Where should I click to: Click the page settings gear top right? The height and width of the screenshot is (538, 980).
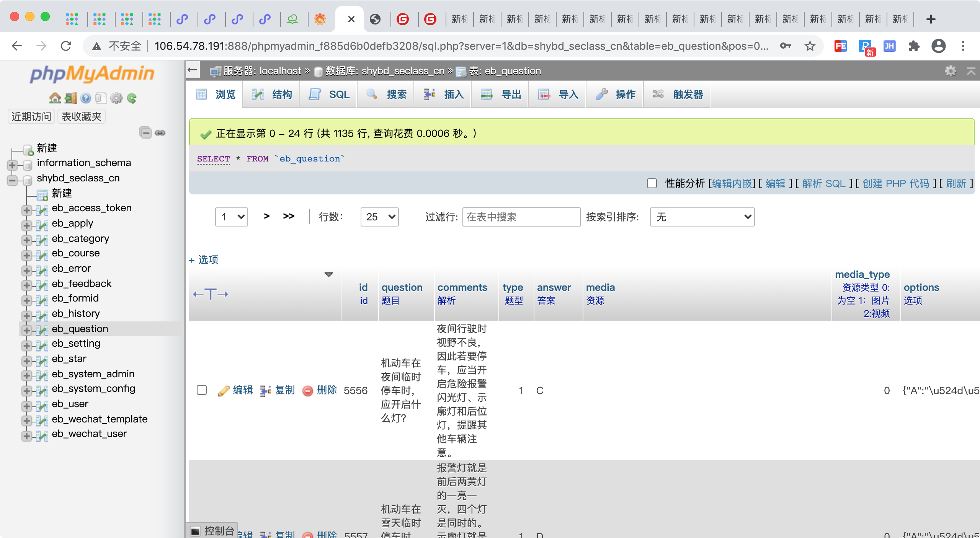pyautogui.click(x=950, y=71)
